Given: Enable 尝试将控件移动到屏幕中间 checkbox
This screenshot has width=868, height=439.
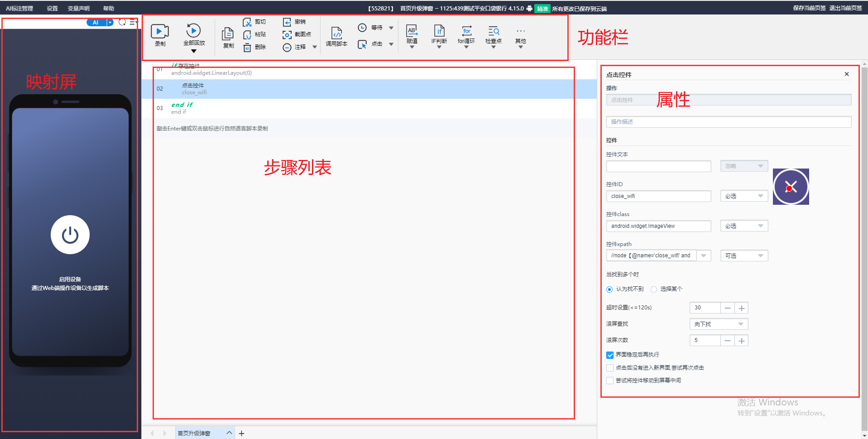Looking at the screenshot, I should (x=610, y=381).
